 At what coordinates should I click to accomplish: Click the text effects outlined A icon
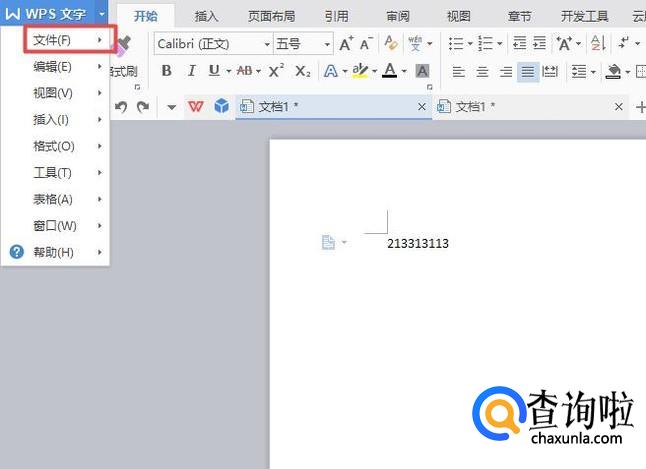point(331,71)
